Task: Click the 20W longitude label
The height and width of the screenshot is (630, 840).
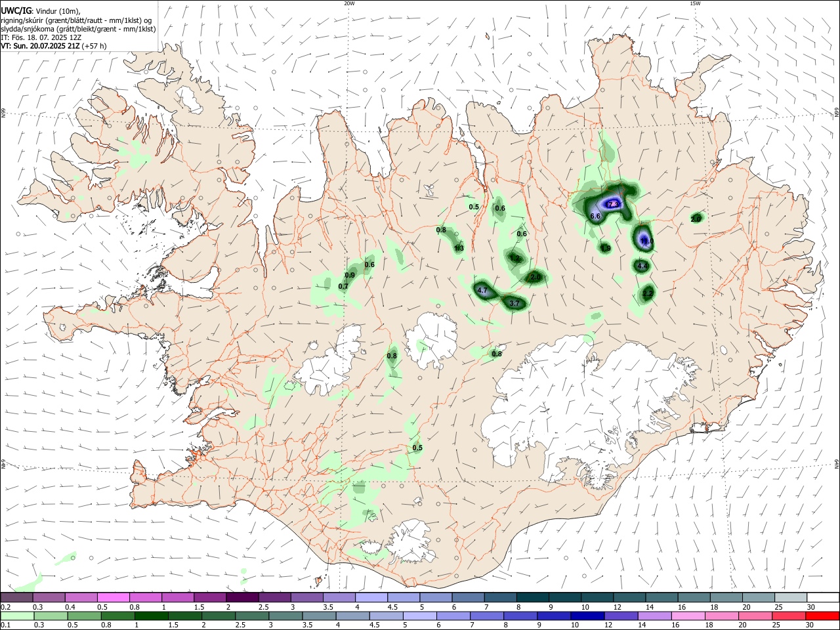Action: [349, 3]
